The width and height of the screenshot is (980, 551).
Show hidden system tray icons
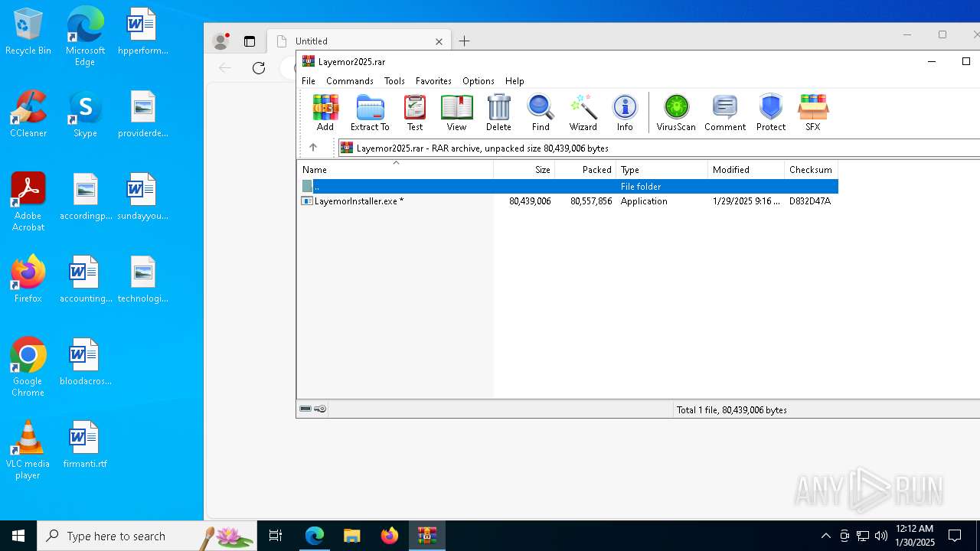click(825, 536)
